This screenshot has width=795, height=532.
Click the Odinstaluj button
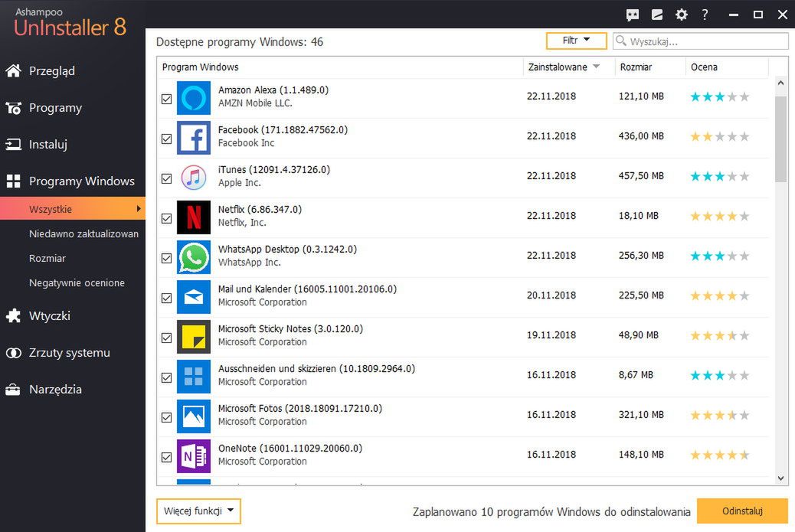tap(741, 511)
